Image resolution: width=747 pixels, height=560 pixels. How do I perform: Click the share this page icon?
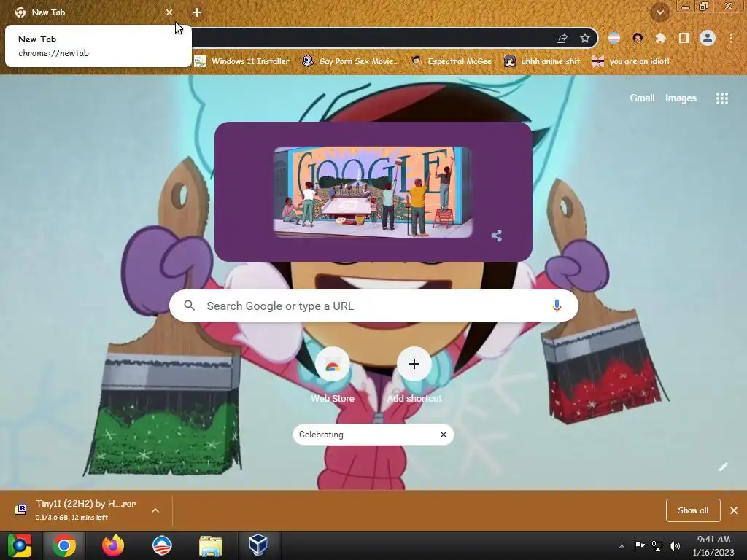[x=562, y=38]
